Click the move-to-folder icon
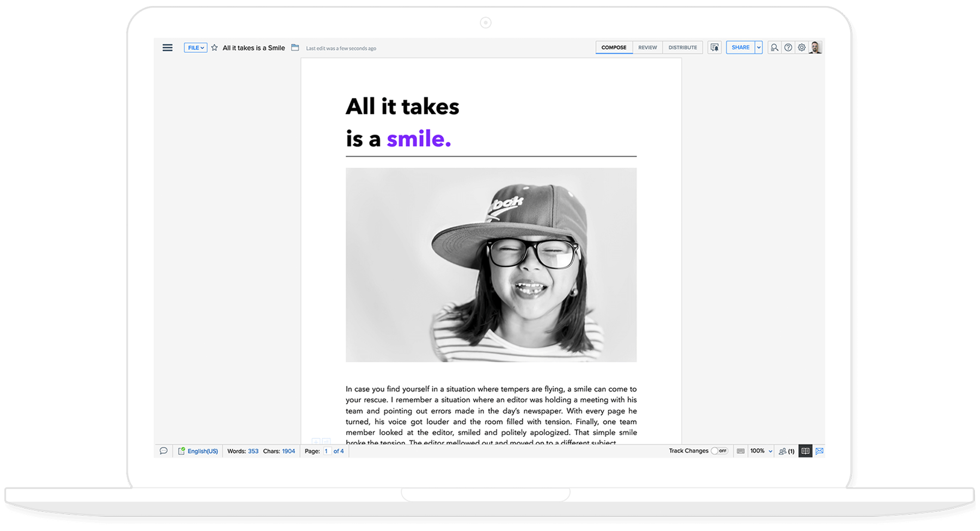The width and height of the screenshot is (980, 531). click(295, 48)
